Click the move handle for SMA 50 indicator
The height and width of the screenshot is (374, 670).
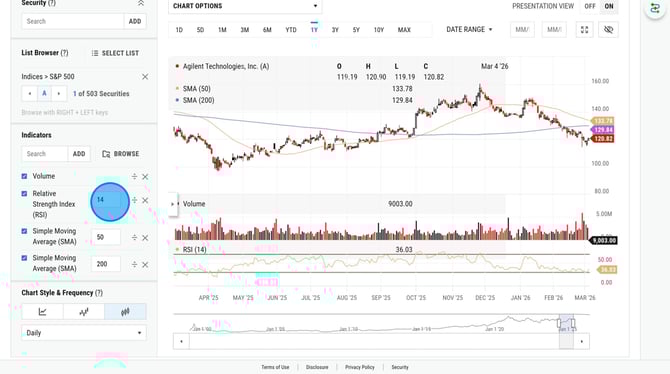[x=134, y=238]
